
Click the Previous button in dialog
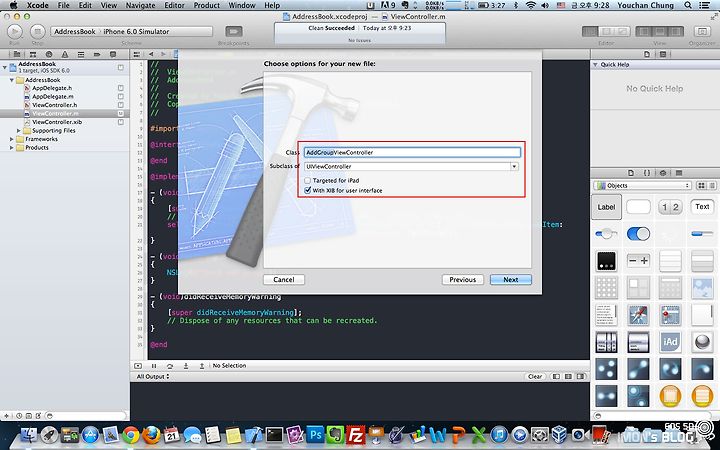tap(462, 279)
